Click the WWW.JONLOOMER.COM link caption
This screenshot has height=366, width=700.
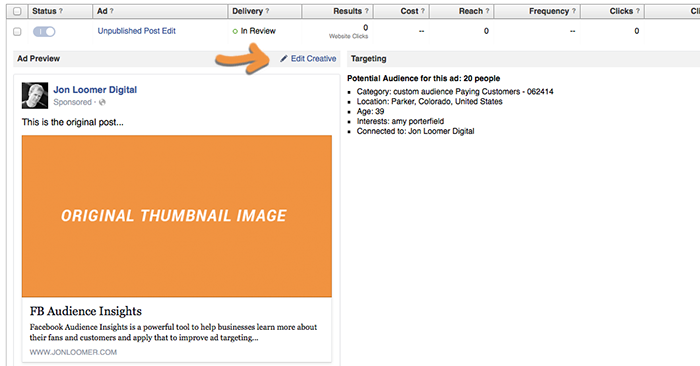point(73,352)
